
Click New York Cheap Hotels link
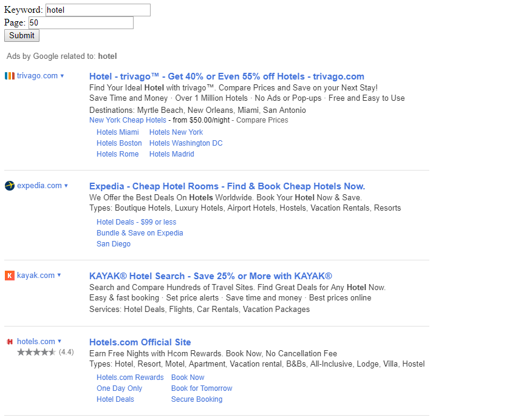pyautogui.click(x=128, y=120)
